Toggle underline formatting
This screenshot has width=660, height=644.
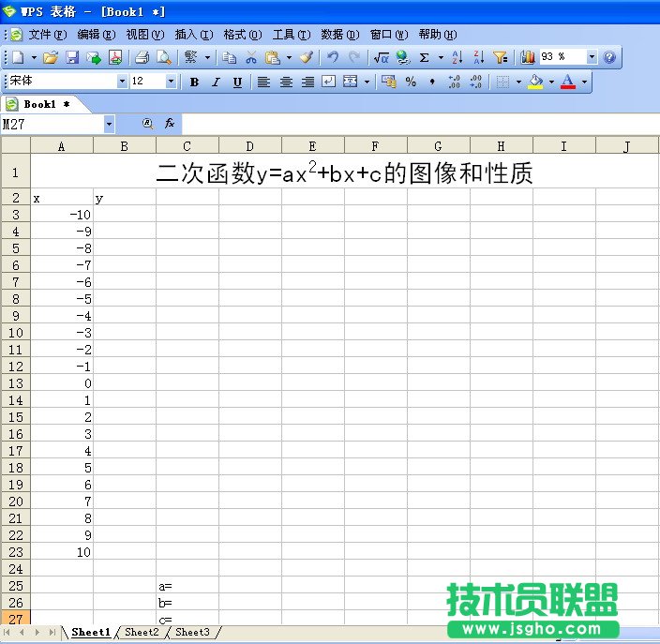click(237, 82)
